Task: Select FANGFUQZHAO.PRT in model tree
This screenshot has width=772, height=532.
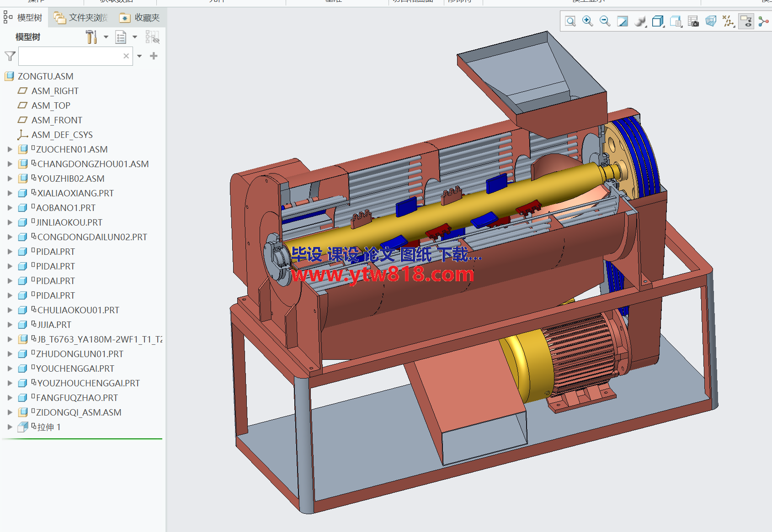Action: click(77, 398)
